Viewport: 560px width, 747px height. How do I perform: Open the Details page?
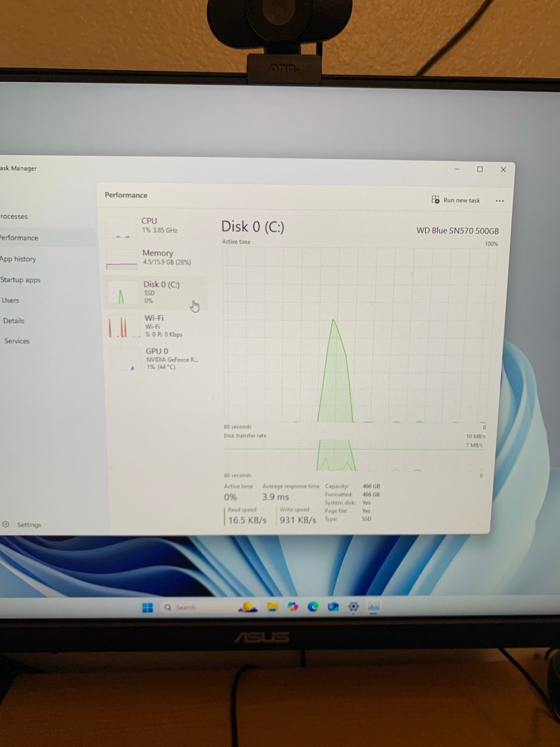14,321
